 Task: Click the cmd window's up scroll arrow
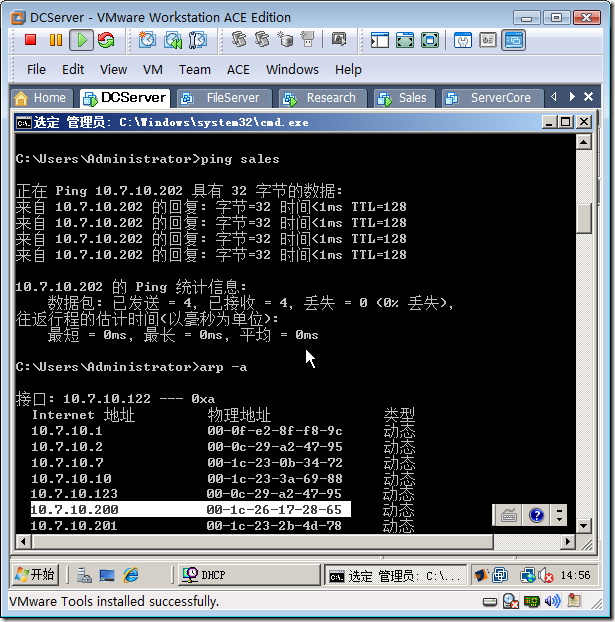584,142
